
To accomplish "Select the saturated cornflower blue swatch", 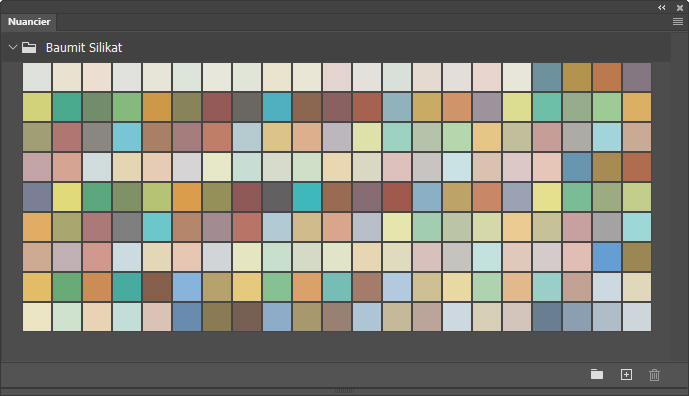I will point(607,257).
